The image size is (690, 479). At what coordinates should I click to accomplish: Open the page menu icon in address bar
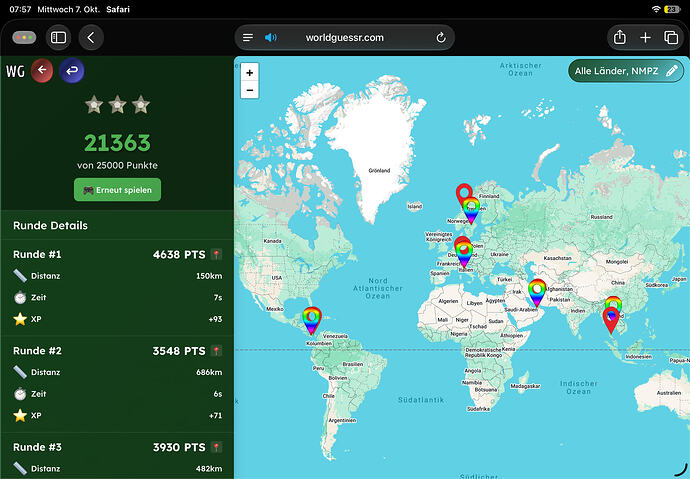coord(248,38)
